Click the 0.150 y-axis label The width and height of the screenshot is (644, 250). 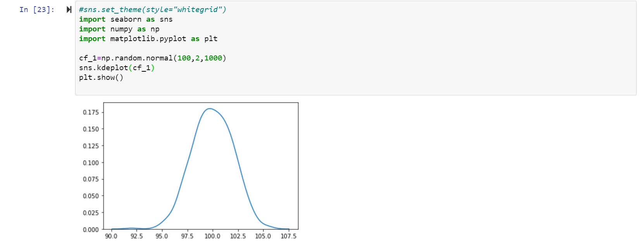[x=91, y=129]
